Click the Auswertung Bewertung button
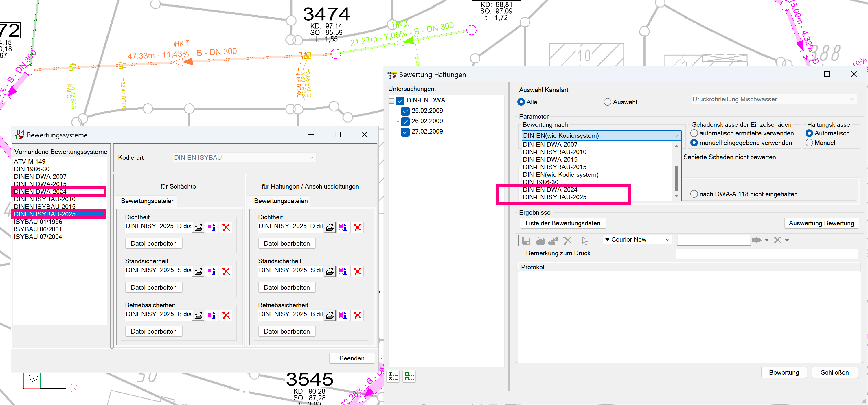Image resolution: width=868 pixels, height=405 pixels. click(821, 223)
